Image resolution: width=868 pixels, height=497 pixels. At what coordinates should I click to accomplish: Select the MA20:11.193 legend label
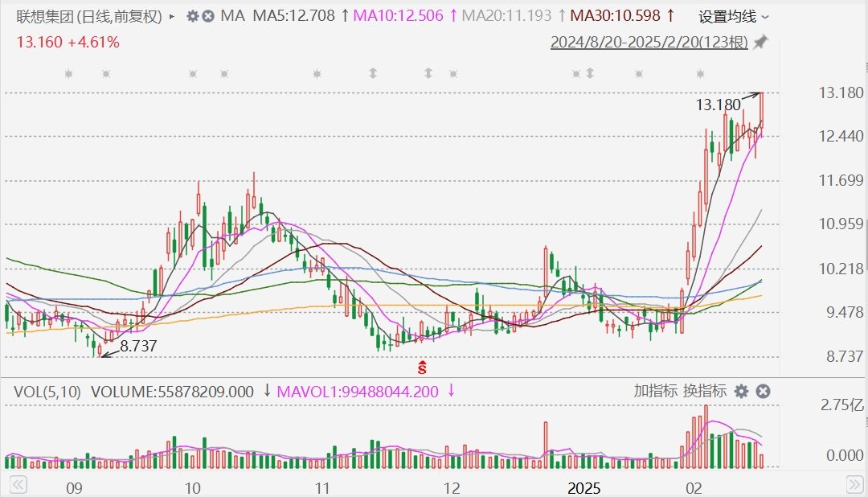(x=506, y=15)
